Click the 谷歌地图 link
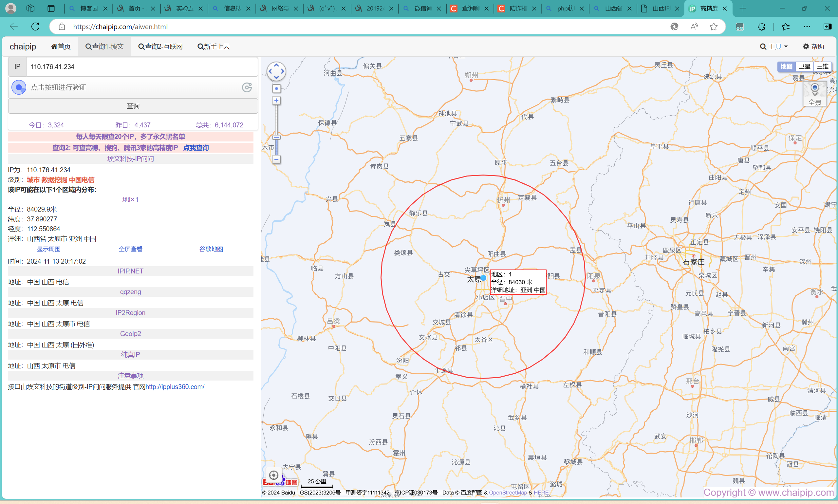This screenshot has width=838, height=504. click(211, 249)
